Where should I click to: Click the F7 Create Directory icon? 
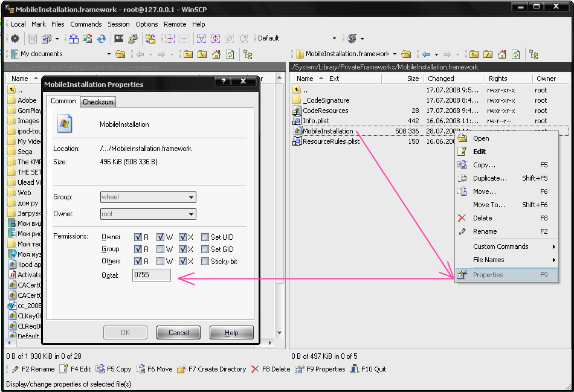[181, 369]
